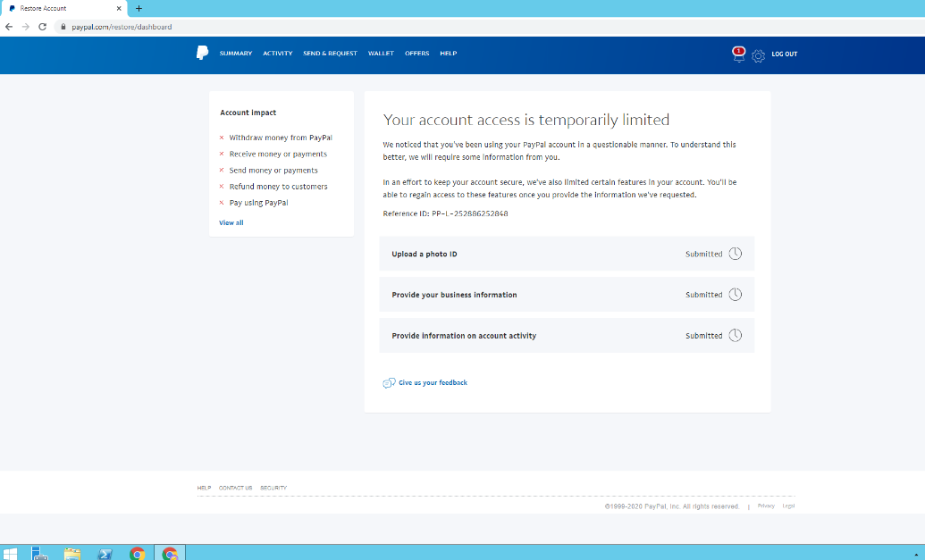Click View all under Account impact

pos(231,222)
